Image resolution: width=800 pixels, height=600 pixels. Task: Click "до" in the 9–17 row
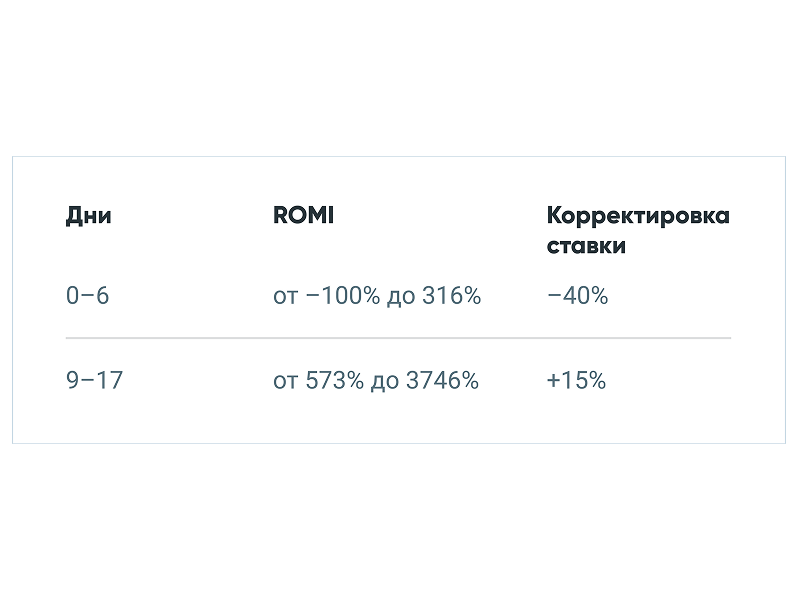[385, 381]
